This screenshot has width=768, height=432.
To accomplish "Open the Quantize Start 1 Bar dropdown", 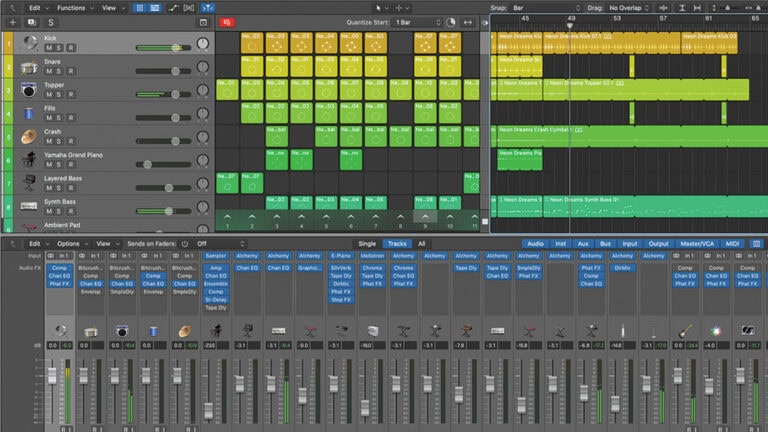I will point(418,23).
